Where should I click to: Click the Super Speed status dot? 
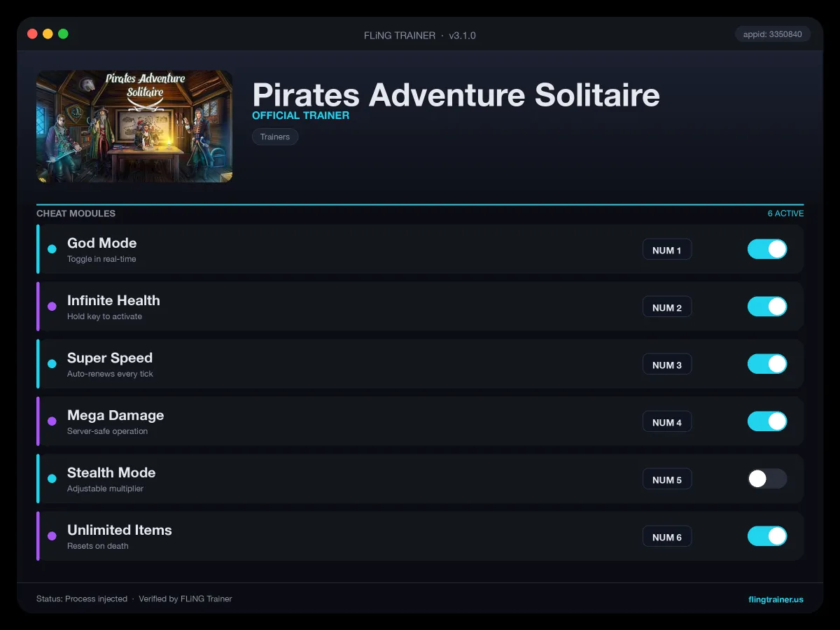[52, 364]
